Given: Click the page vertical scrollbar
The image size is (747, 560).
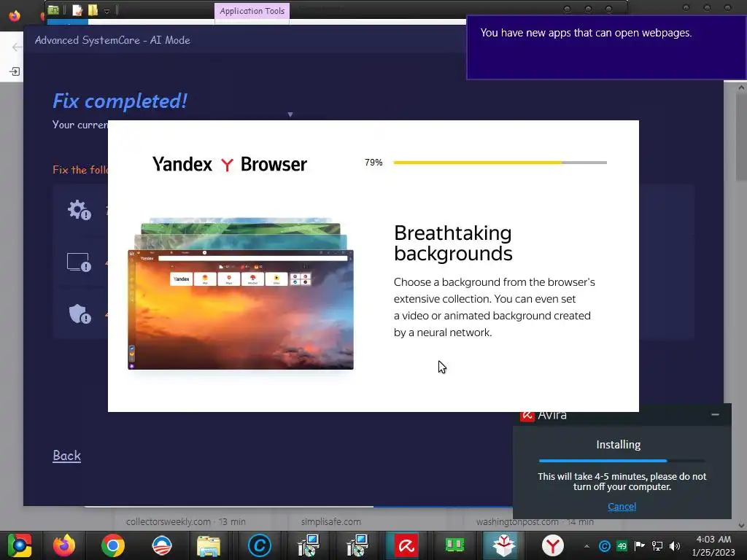Looking at the screenshot, I should tap(741, 306).
